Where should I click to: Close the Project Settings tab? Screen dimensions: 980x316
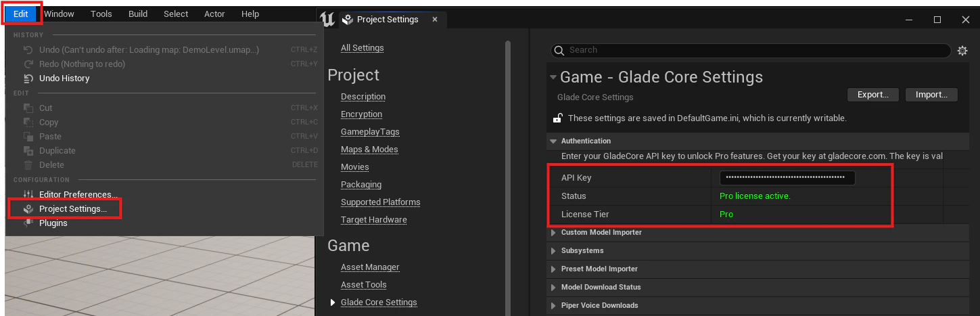pyautogui.click(x=435, y=20)
